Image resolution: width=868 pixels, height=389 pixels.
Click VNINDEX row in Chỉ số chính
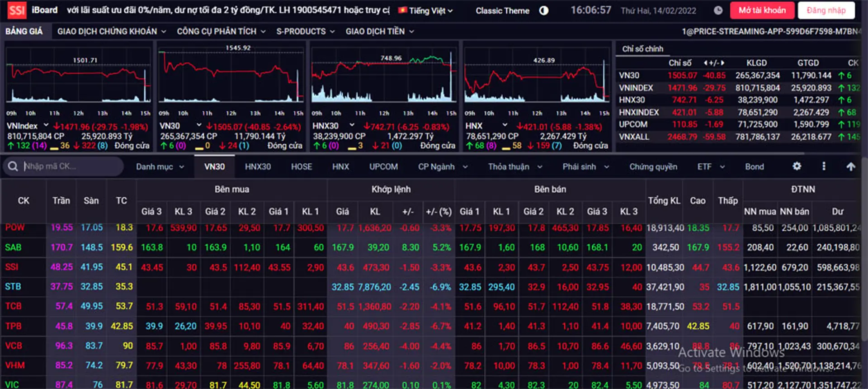[739, 88]
